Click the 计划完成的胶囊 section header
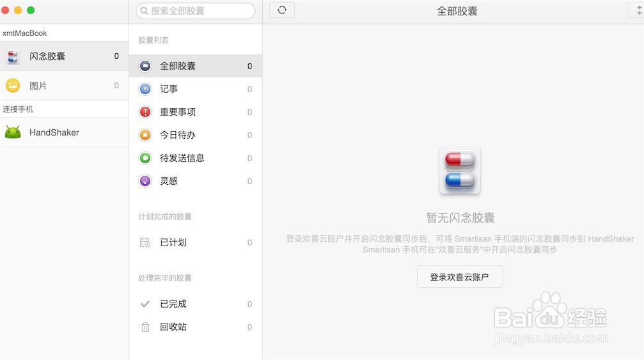The image size is (644, 360). pyautogui.click(x=165, y=216)
